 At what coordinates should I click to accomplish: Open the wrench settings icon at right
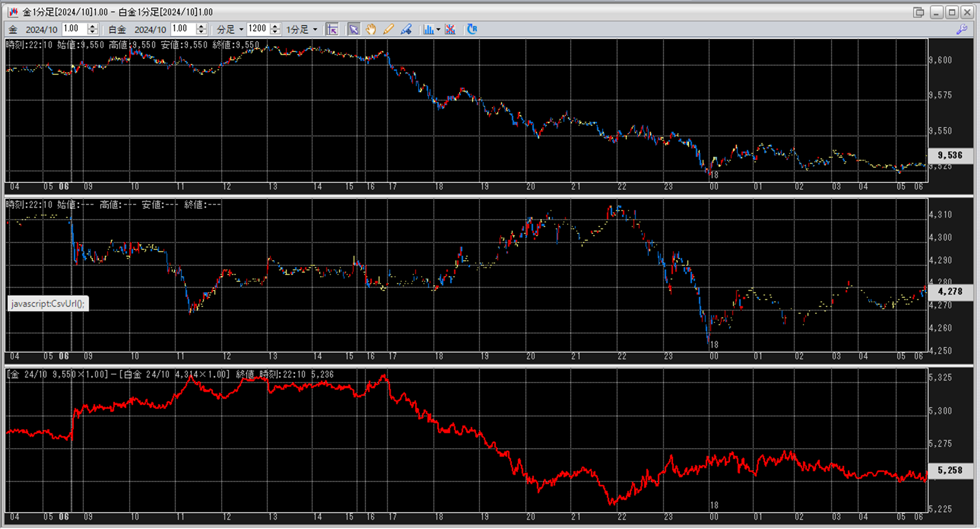pyautogui.click(x=962, y=30)
